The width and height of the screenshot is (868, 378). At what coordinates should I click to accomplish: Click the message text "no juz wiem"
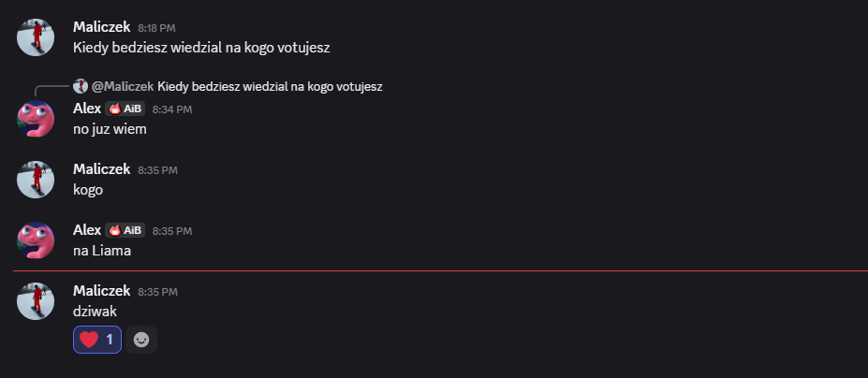click(110, 129)
